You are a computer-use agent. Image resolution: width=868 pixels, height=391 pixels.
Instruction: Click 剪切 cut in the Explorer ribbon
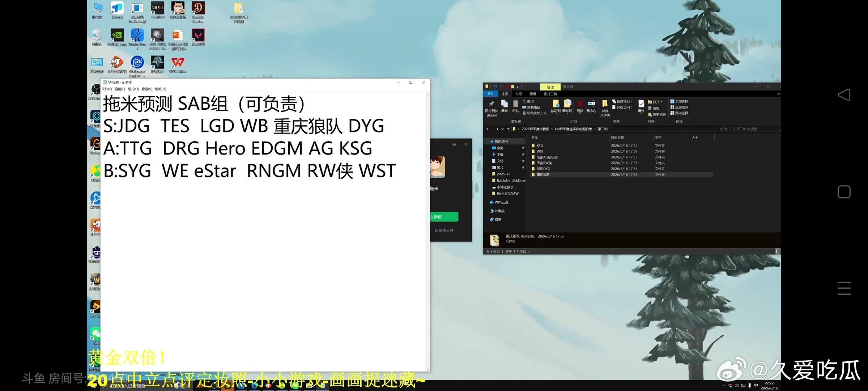pyautogui.click(x=528, y=101)
